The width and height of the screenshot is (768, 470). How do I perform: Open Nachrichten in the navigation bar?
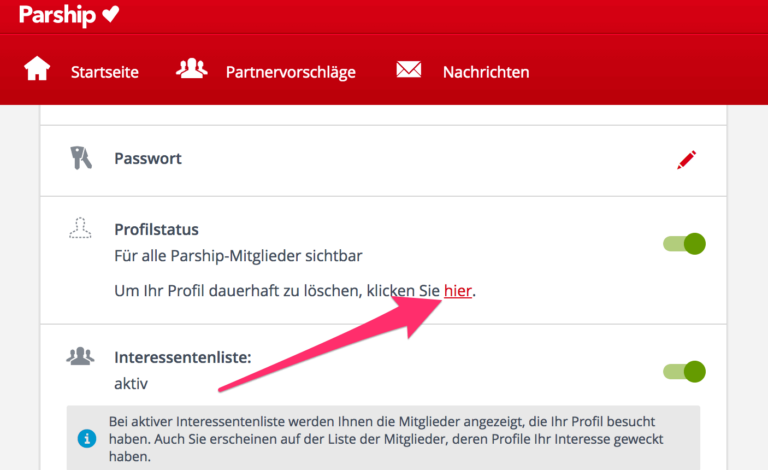click(x=485, y=72)
